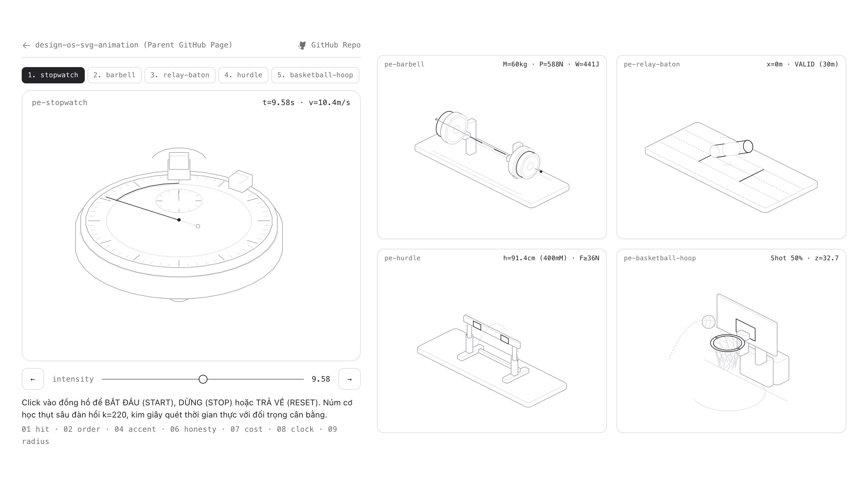Click the basketball in the hoop card

(709, 322)
